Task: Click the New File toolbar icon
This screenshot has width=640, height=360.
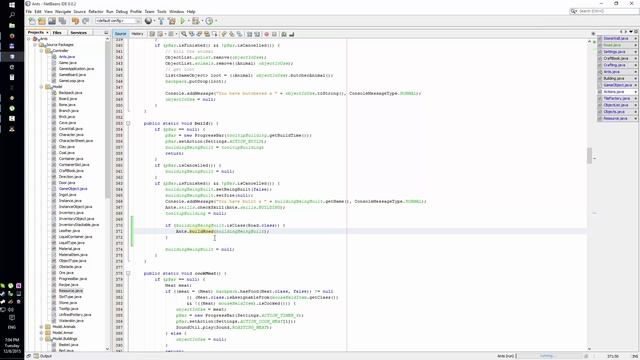Action: 32,21
